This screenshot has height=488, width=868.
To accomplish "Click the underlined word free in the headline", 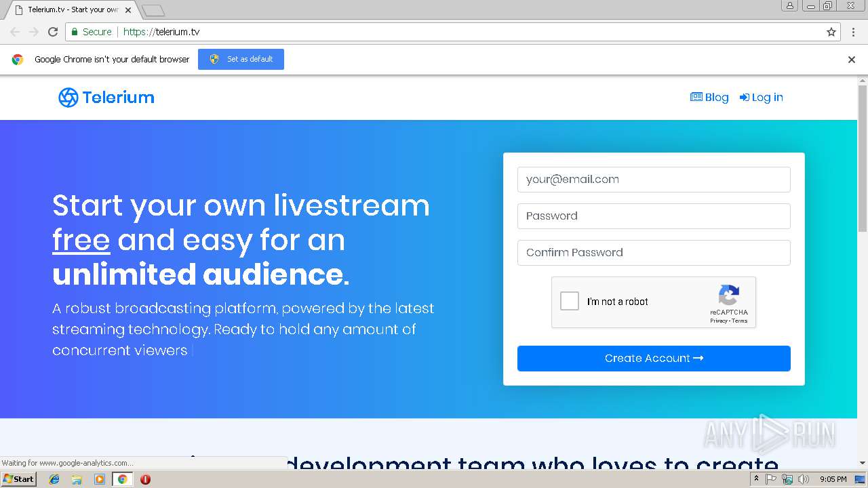I will [81, 240].
